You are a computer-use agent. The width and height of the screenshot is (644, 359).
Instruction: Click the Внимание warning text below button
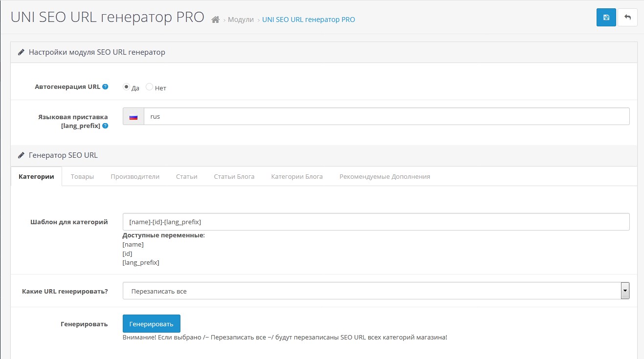(x=285, y=338)
